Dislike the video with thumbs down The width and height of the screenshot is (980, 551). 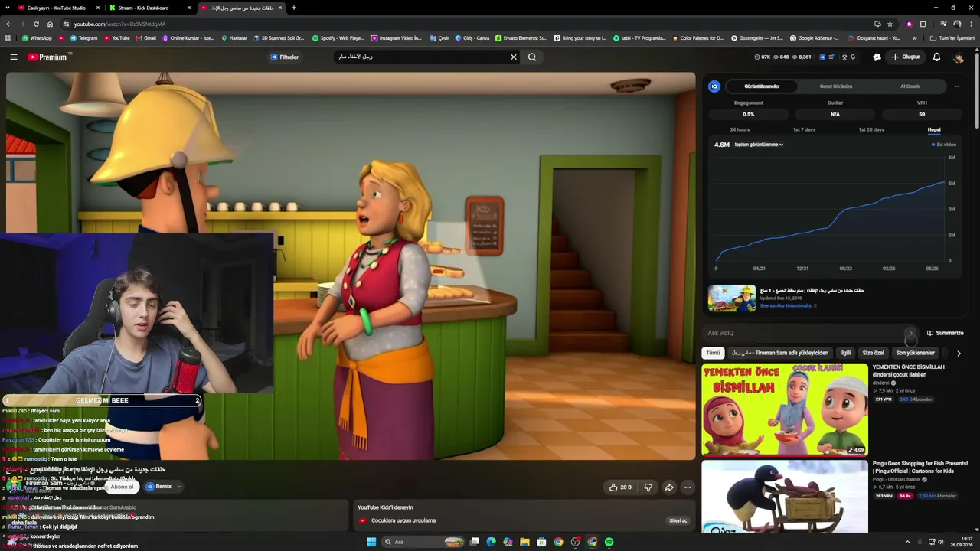648,487
